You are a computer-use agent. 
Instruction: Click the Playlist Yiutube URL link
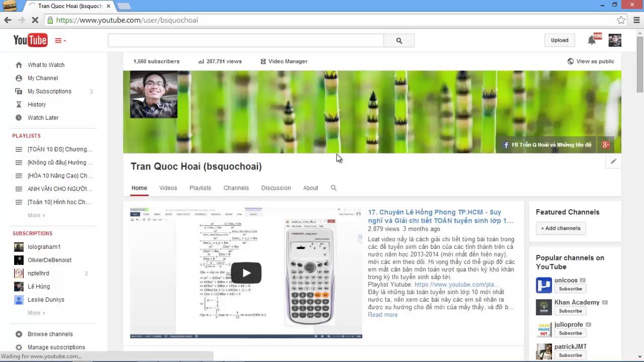456,285
